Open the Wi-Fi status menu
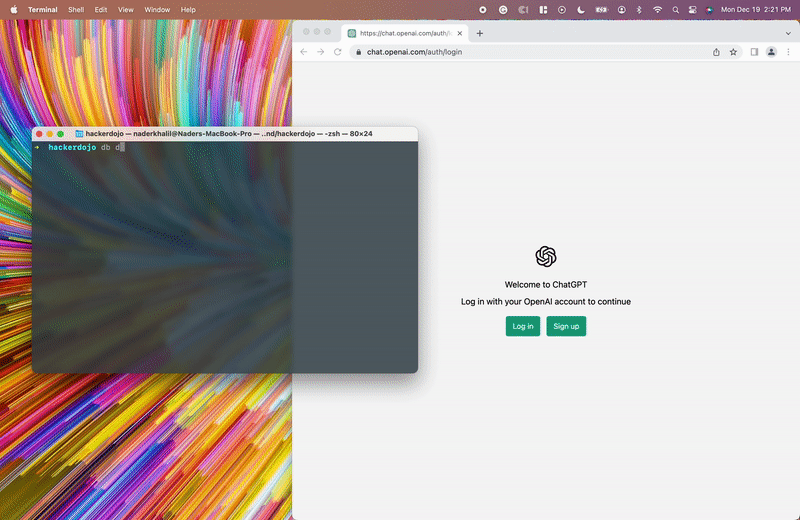Screen dimensions: 800x520 point(657,9)
